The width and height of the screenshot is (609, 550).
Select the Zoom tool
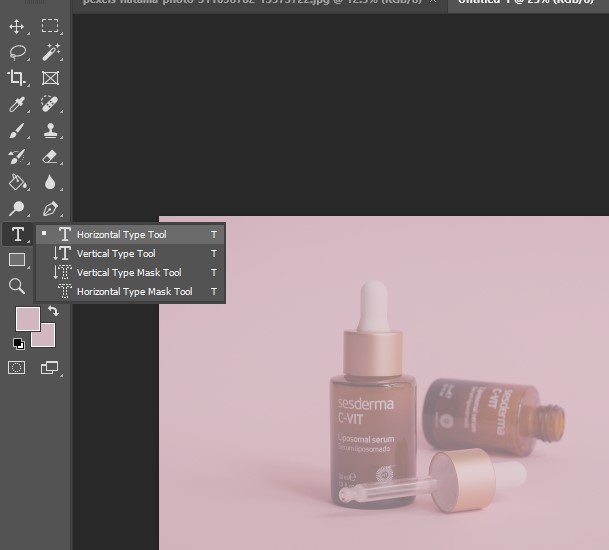coord(17,286)
